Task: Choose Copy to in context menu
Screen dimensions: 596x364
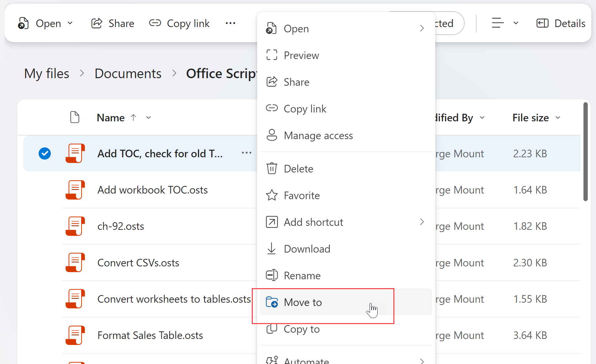Action: [x=302, y=329]
